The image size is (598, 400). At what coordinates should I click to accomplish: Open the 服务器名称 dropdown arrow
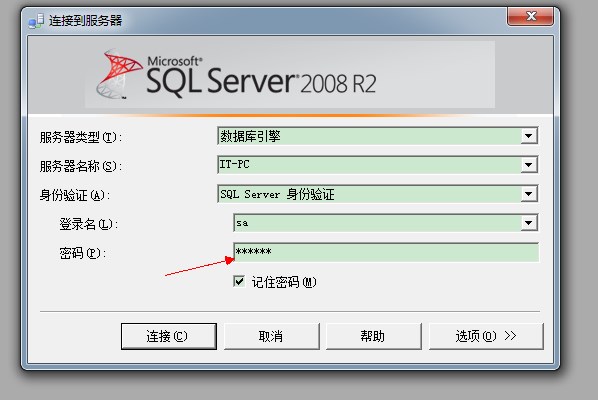(529, 165)
